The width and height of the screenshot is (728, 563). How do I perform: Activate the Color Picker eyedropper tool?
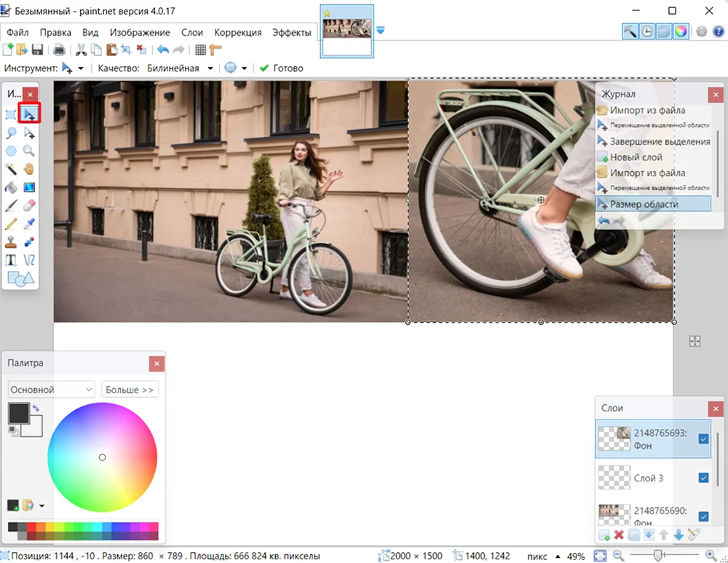point(29,224)
